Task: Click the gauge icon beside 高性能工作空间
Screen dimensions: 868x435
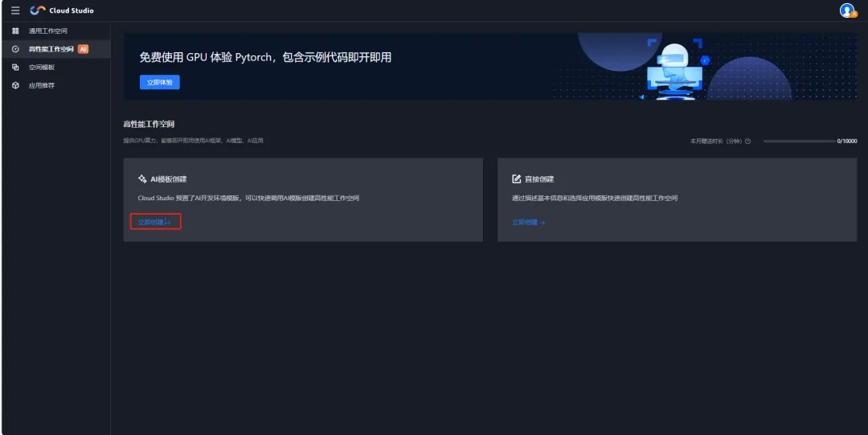Action: 15,49
